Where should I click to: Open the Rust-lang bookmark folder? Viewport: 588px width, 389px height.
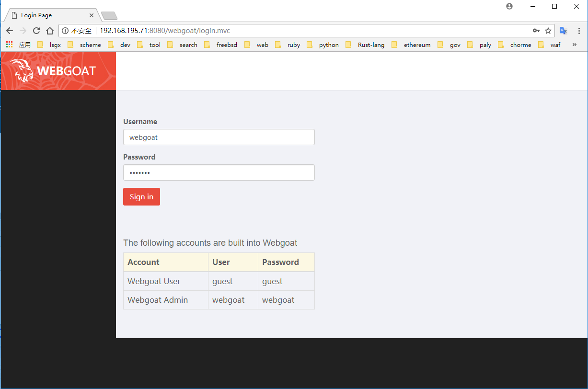click(x=365, y=45)
